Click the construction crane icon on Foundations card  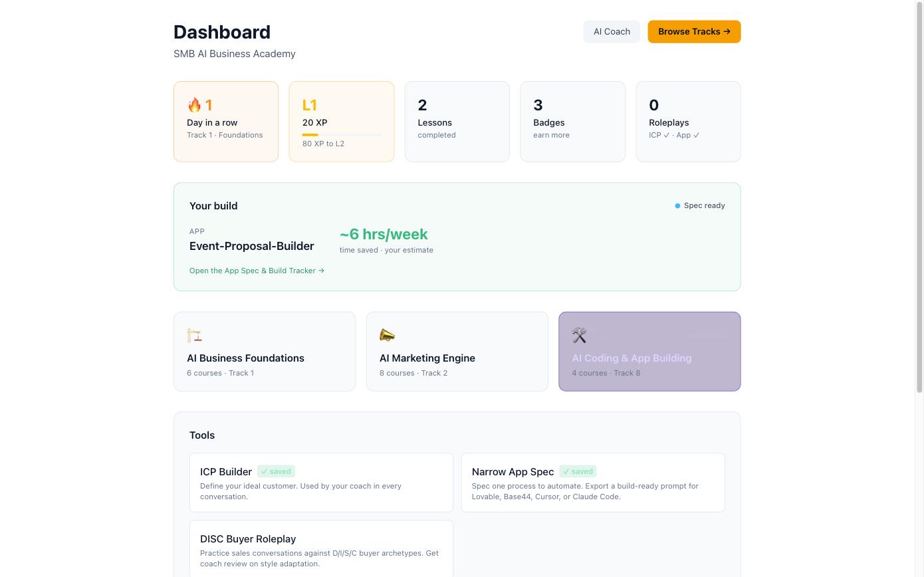tap(194, 335)
